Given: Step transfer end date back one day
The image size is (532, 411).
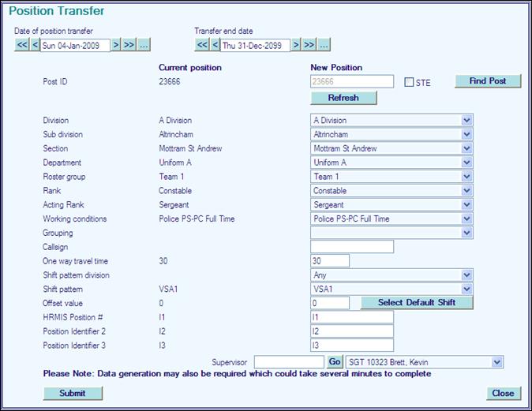Looking at the screenshot, I should 215,45.
